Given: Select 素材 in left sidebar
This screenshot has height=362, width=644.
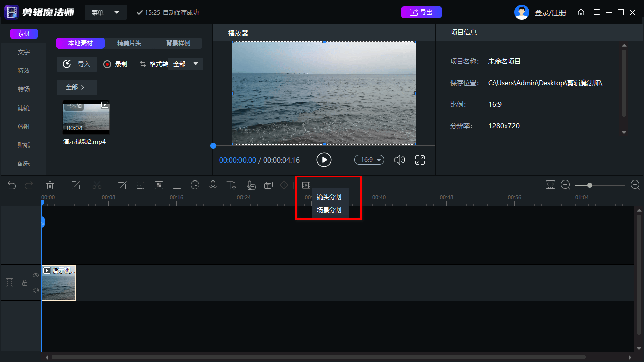Looking at the screenshot, I should pyautogui.click(x=24, y=34).
